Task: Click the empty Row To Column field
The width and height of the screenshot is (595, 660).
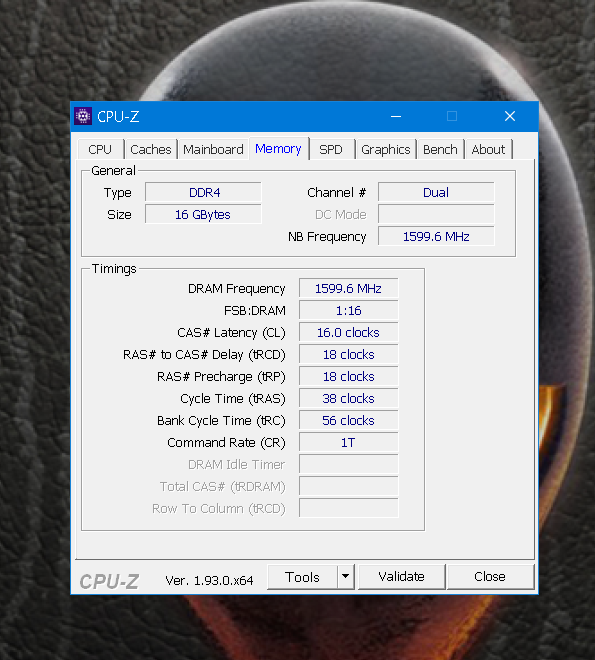Action: pyautogui.click(x=348, y=508)
